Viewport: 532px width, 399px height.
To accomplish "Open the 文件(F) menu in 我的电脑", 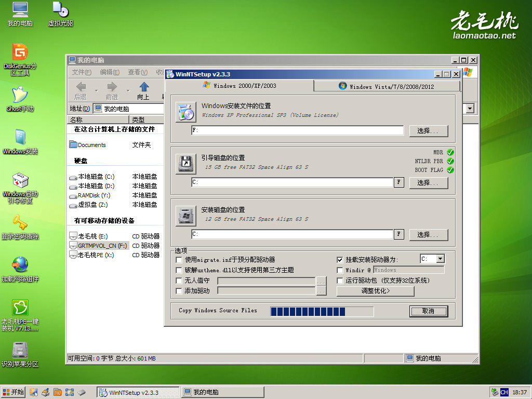I will 82,72.
